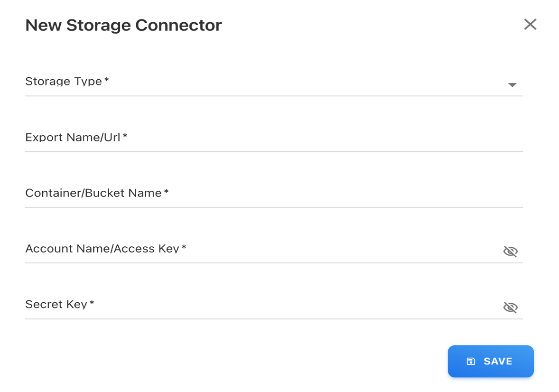Click the asterisk after Container/Bucket Name
This screenshot has width=559, height=392.
click(x=166, y=192)
